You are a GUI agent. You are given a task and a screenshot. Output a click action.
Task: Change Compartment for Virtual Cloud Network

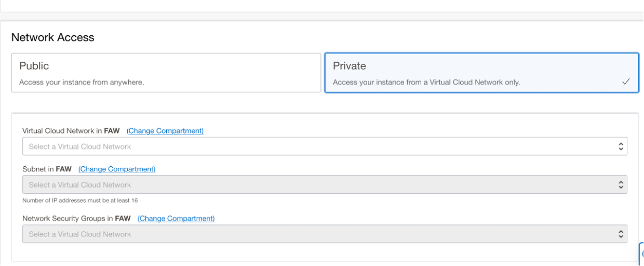pyautogui.click(x=165, y=131)
